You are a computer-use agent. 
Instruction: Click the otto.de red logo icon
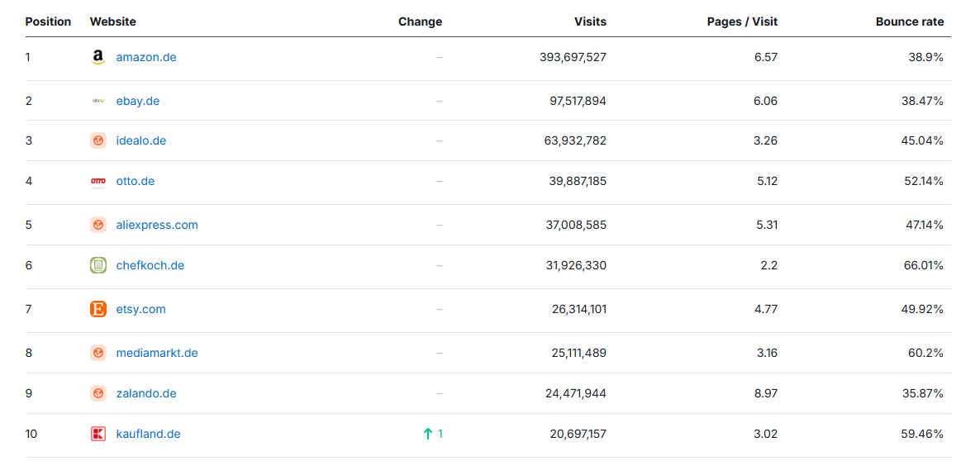98,181
